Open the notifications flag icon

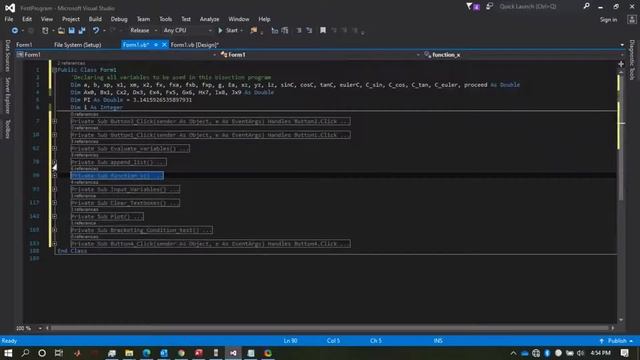pos(473,7)
